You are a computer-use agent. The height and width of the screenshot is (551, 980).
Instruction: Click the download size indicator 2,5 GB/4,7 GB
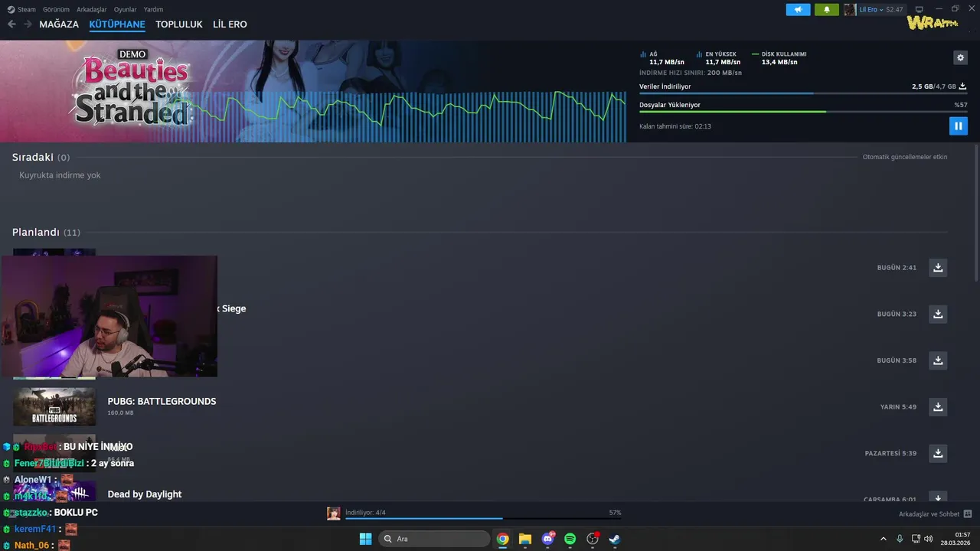939,86
